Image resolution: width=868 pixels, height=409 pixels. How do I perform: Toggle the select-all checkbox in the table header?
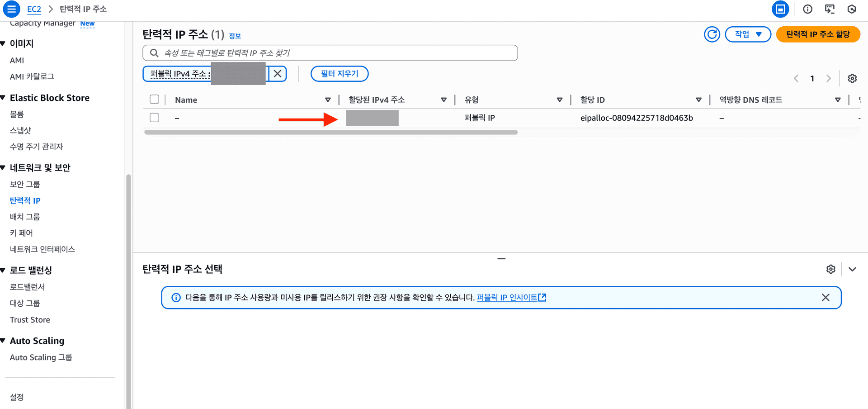tap(154, 99)
